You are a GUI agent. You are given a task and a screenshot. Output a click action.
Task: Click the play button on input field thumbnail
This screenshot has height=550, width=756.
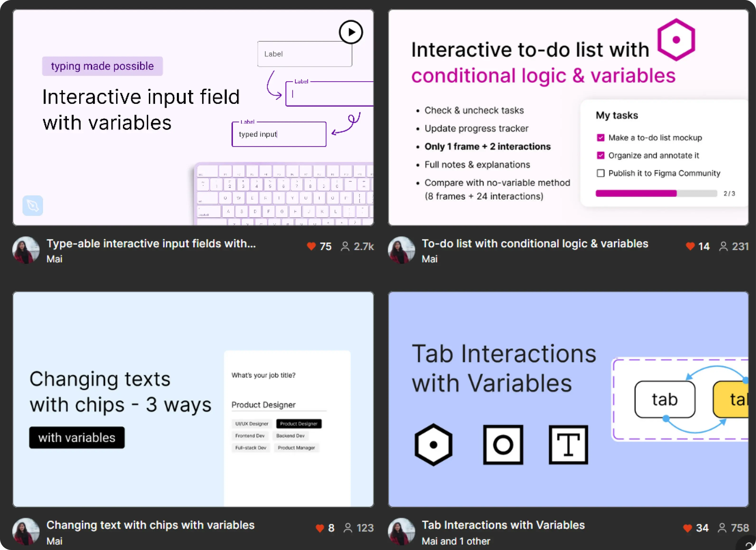351,32
